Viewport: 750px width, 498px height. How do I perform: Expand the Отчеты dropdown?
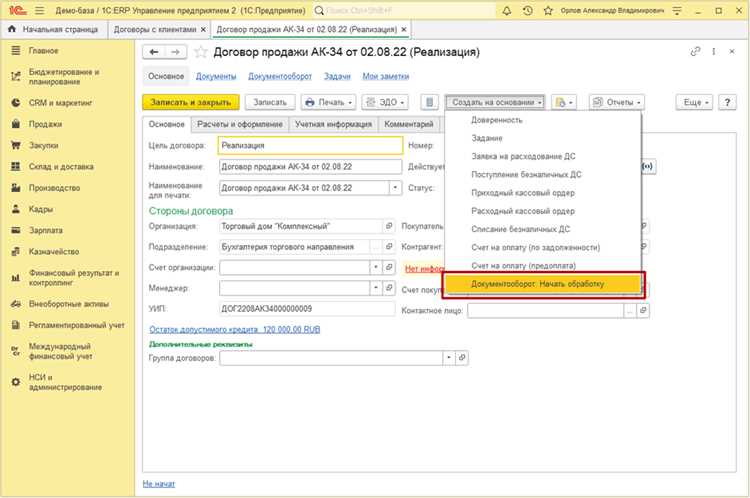tap(616, 102)
